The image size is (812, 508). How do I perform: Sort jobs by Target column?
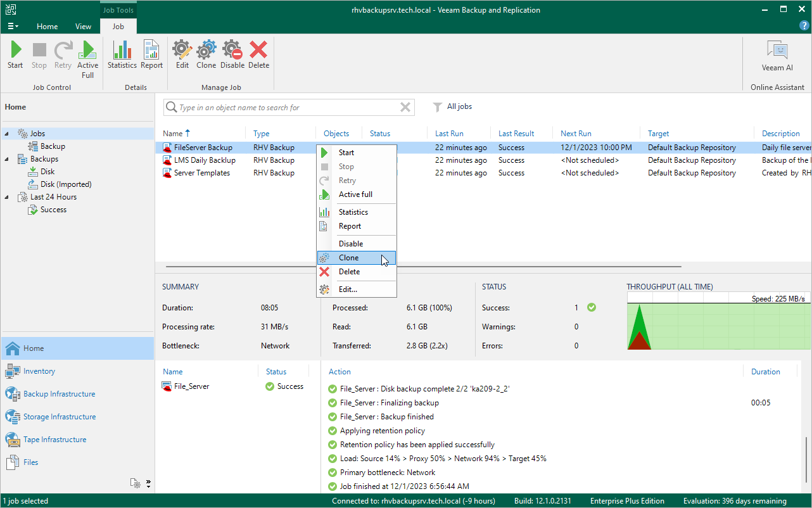point(659,134)
